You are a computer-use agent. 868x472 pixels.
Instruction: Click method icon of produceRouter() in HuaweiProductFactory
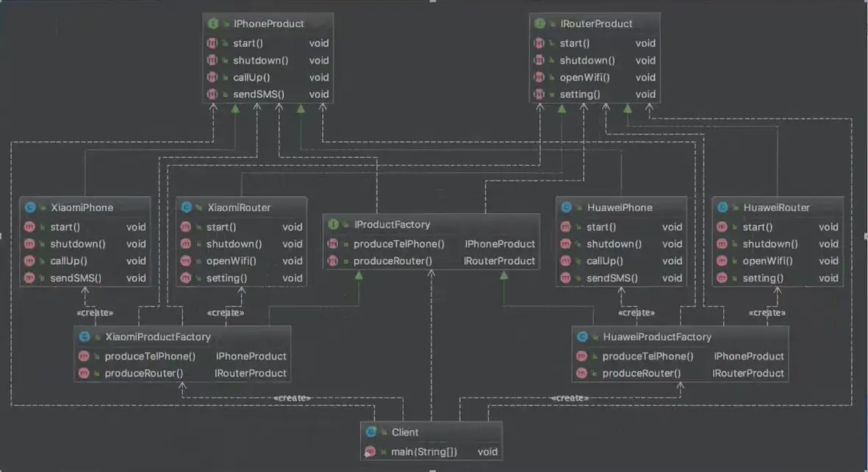(581, 373)
